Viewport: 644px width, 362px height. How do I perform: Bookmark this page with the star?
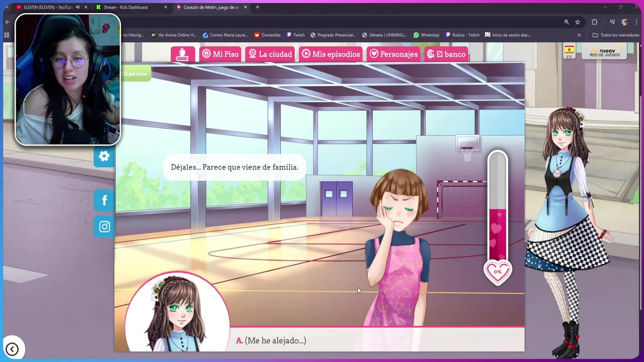(578, 22)
